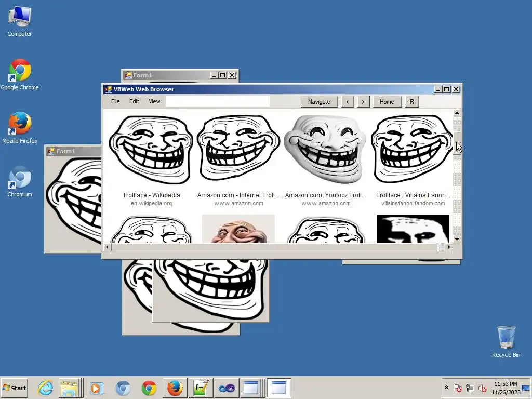
Task: Launch Internet Explorer from taskbar
Action: click(46, 388)
